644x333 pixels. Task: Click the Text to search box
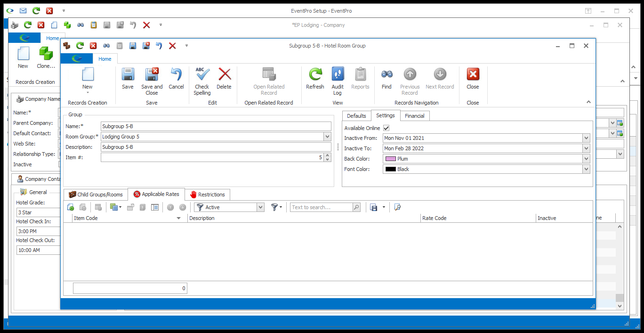pyautogui.click(x=322, y=207)
